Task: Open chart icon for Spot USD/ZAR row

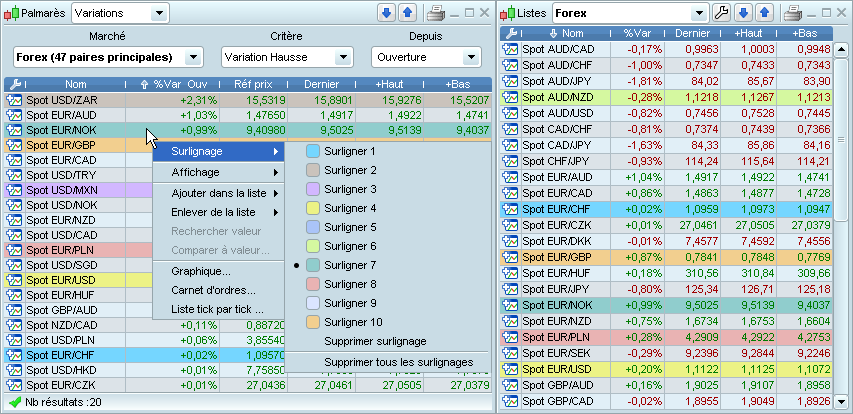Action: (x=15, y=100)
